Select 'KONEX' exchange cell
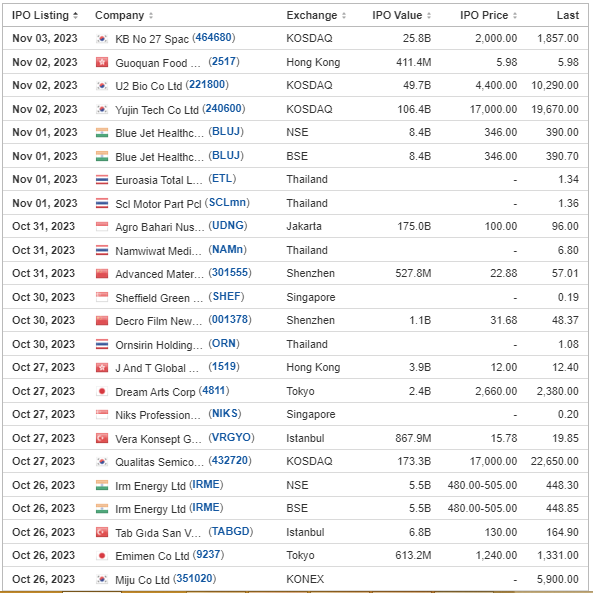The image size is (593, 593). (x=305, y=579)
